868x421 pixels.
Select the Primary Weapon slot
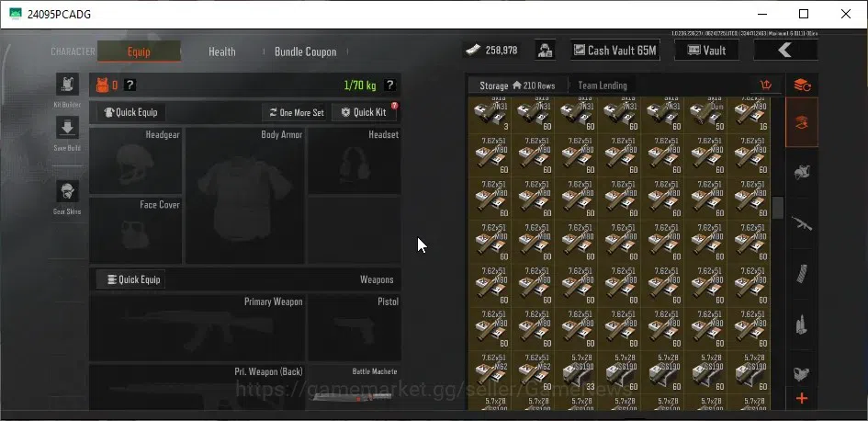coord(197,328)
